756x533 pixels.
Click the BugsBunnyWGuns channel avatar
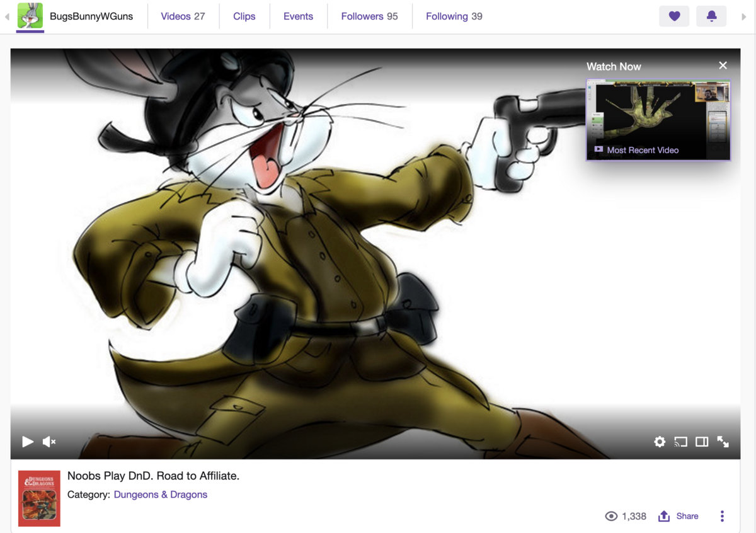[30, 16]
